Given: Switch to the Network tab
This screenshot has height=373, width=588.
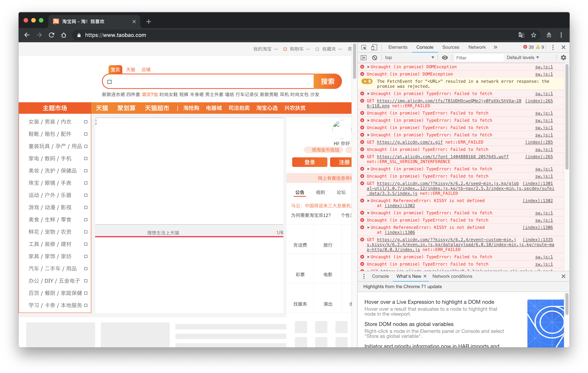Looking at the screenshot, I should click(477, 47).
